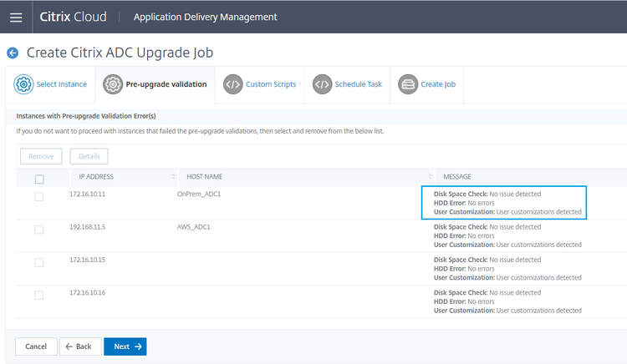Click the Create Citrix ADC Upgrade Job heading
This screenshot has width=627, height=364.
click(x=120, y=53)
